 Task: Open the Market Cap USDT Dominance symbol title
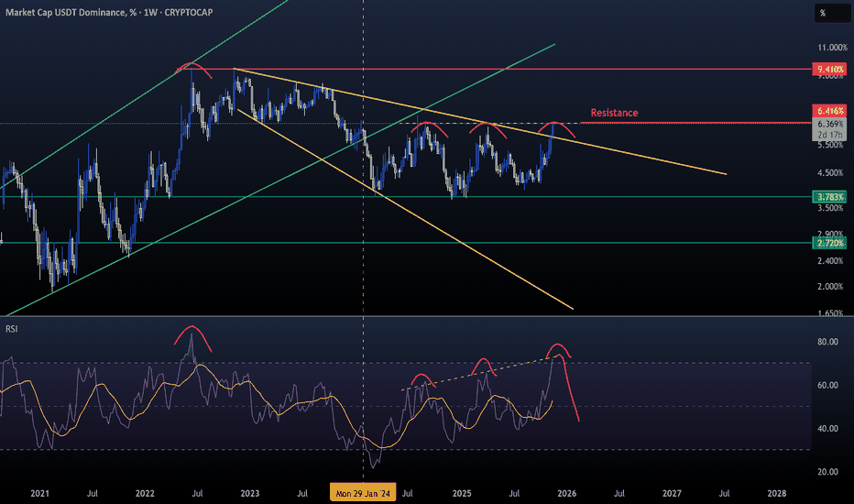tap(109, 12)
